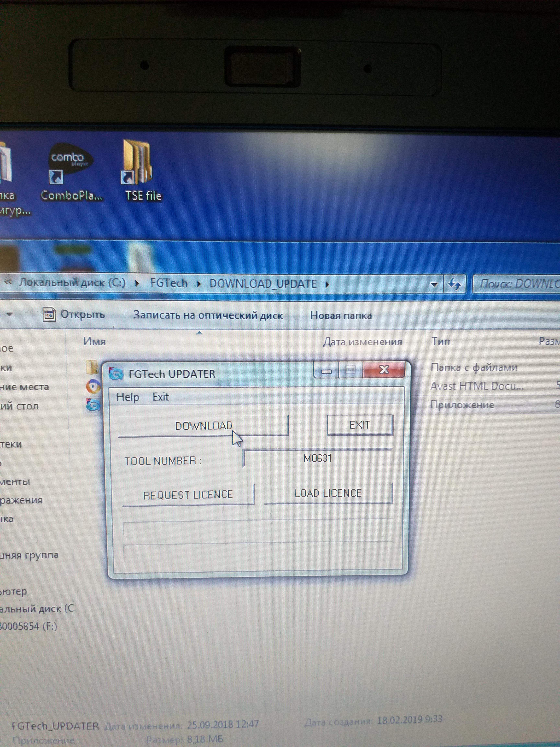Click FGTech_UPDATER name in details pane

(x=55, y=726)
